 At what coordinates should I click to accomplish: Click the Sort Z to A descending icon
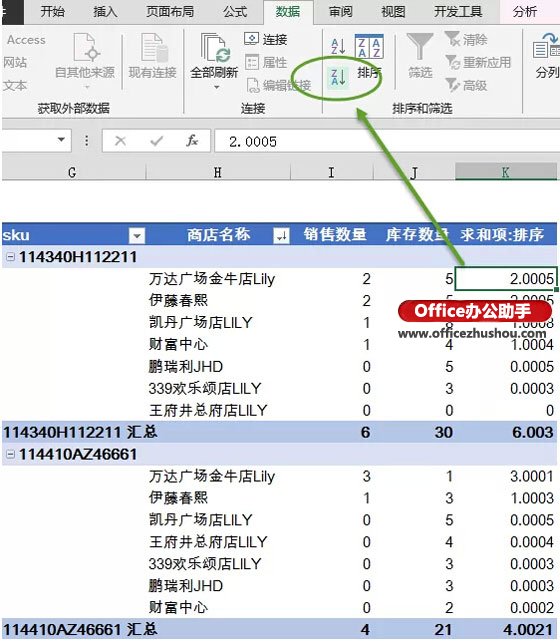[x=338, y=77]
